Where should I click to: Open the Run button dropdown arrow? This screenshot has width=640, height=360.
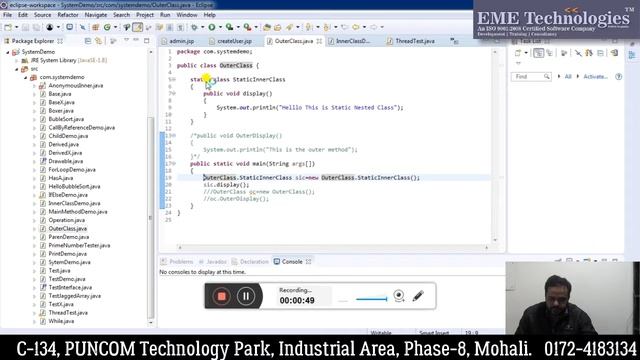tap(220, 27)
